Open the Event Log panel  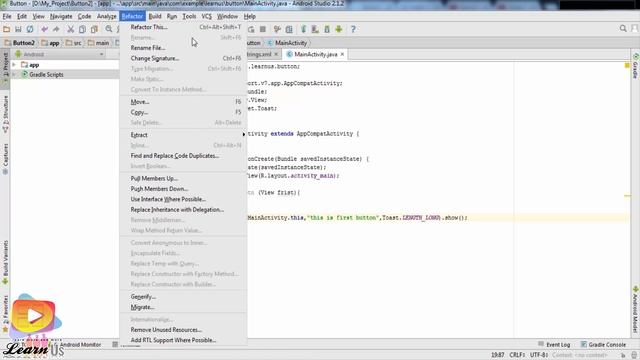pyautogui.click(x=554, y=344)
